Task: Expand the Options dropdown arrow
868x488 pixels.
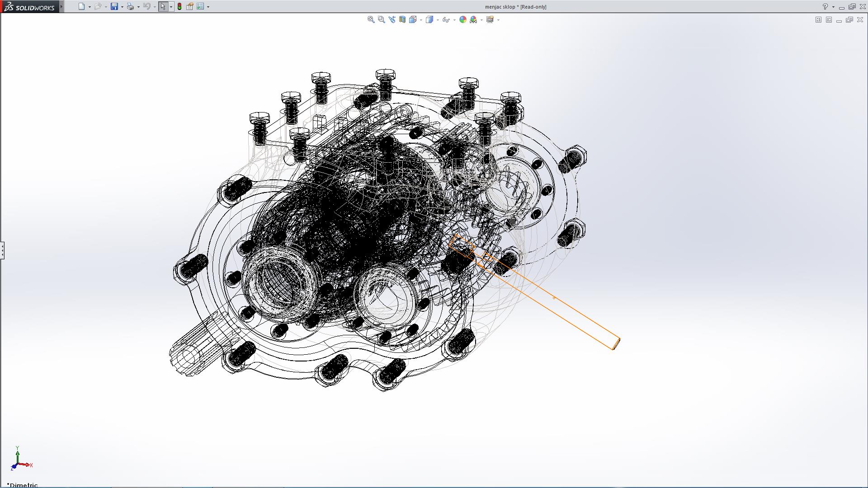Action: [208, 7]
